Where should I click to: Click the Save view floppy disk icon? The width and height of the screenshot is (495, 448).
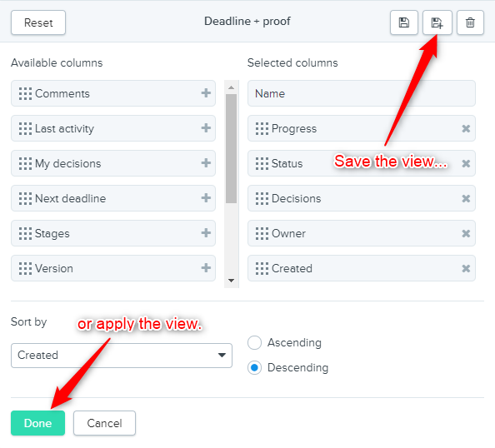tap(404, 22)
